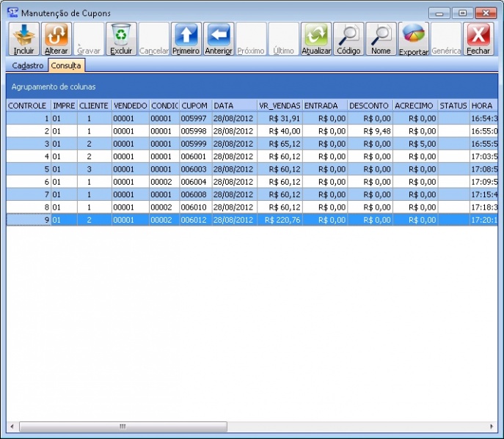Select row with cupom 005997
Screen dimensions: 504x439
tap(194, 118)
